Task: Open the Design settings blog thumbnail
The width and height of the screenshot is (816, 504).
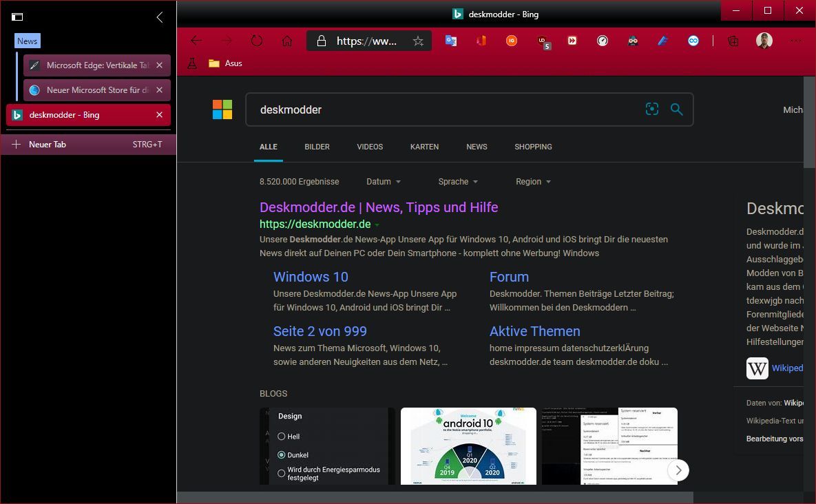Action: point(327,446)
